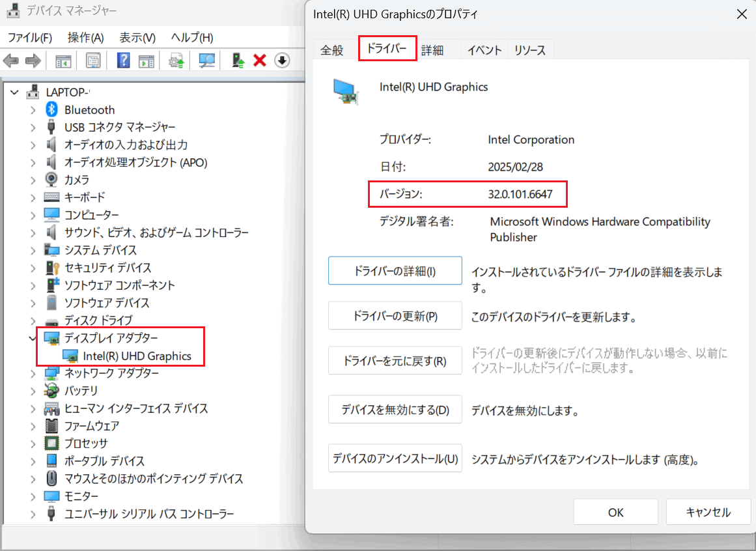Expand the プロセッサ category

click(x=33, y=444)
